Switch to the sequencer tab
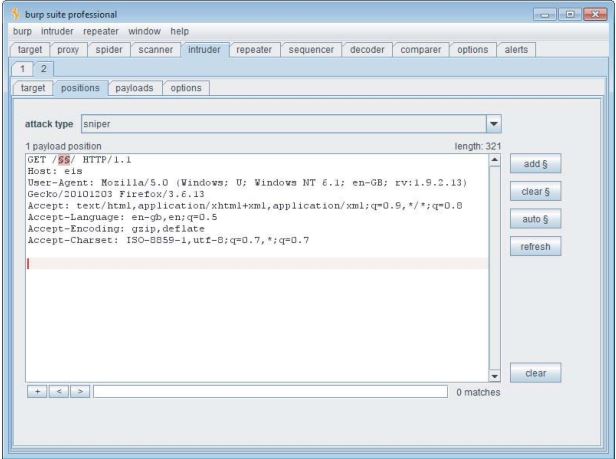The image size is (616, 459). point(311,50)
